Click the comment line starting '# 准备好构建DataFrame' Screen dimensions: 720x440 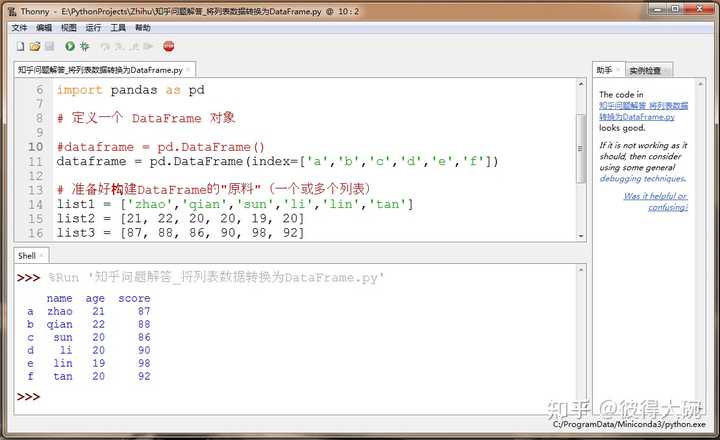pos(214,189)
